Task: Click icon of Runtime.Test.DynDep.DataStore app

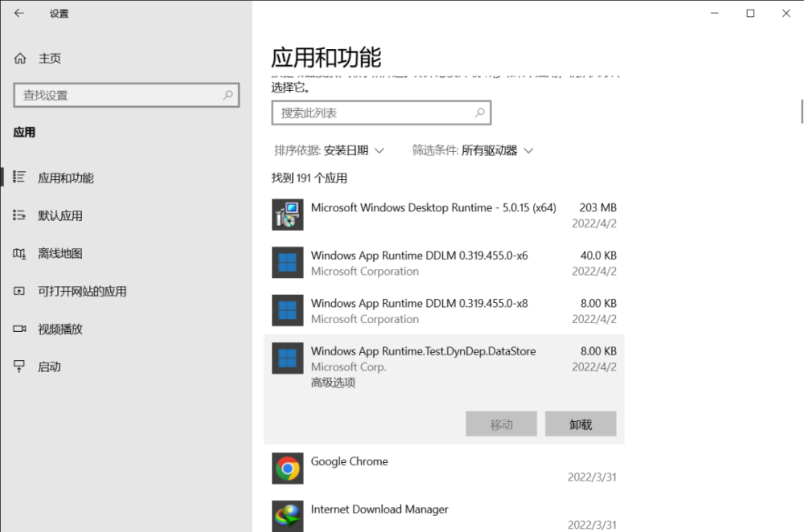Action: [287, 358]
